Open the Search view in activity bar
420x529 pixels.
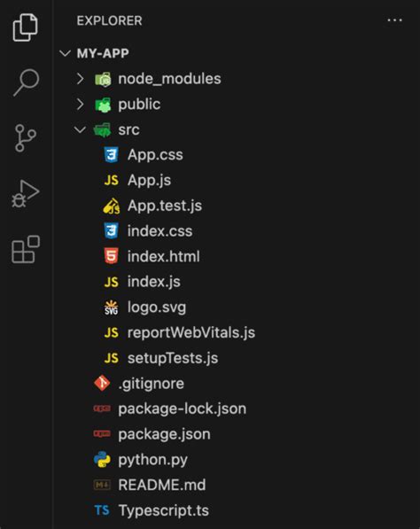pos(26,82)
